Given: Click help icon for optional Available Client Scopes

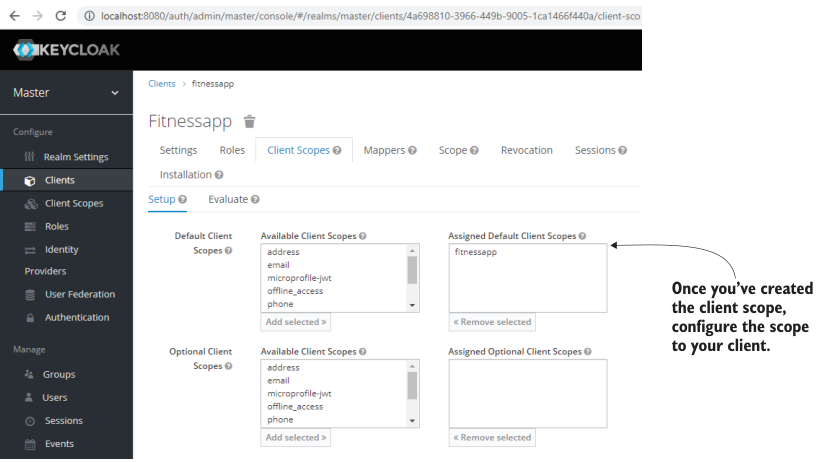Looking at the screenshot, I should (363, 352).
